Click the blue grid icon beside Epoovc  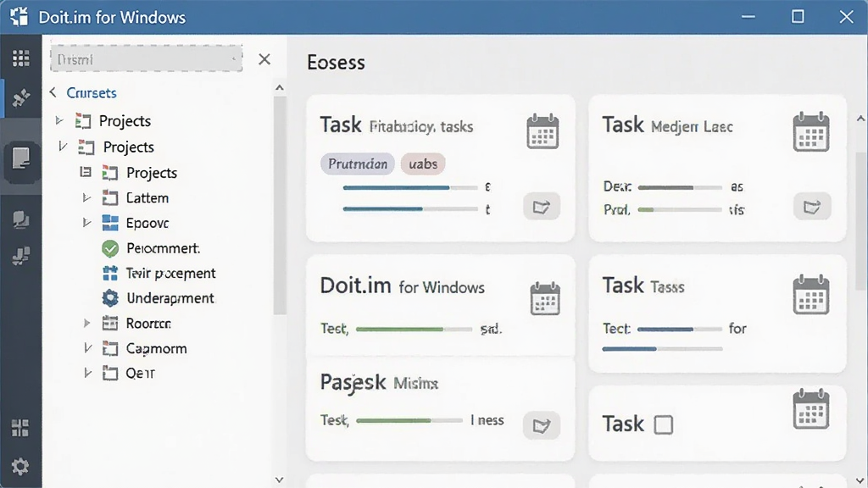coord(110,223)
